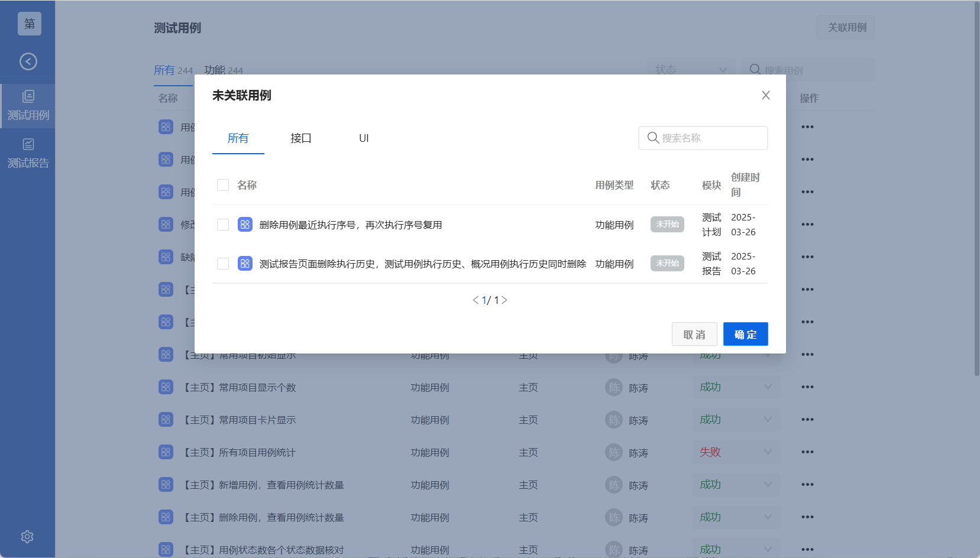
Task: Go to previous page in dialog pagination
Action: click(476, 300)
